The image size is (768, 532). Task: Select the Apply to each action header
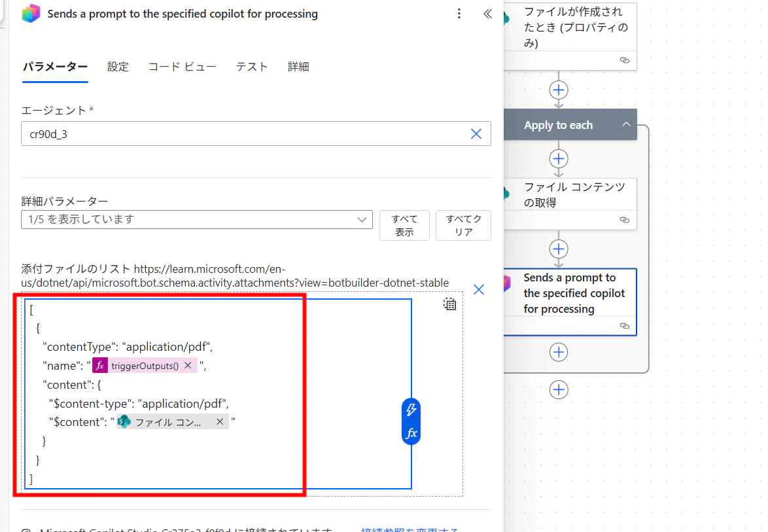click(x=570, y=125)
